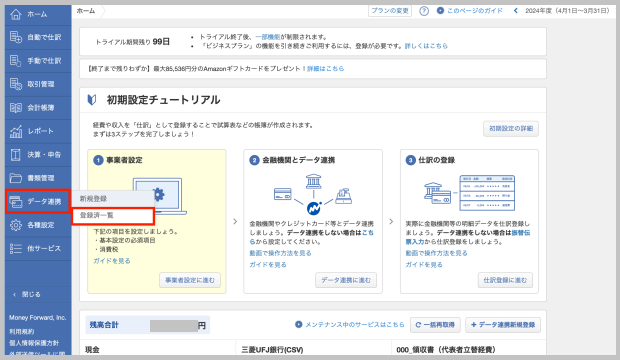Open 動画で操作方法を見る in 仕訳の登録 card
This screenshot has width=620, height=360.
point(437,253)
